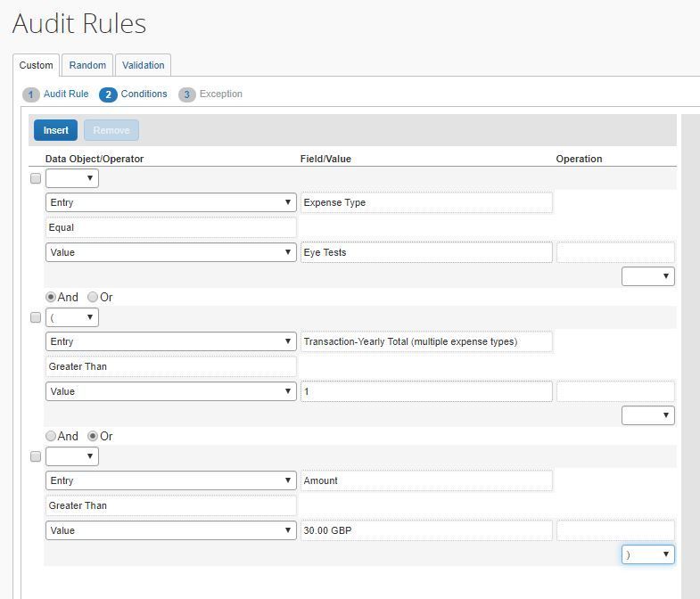Click the Insert button
This screenshot has width=700, height=599.
coord(56,130)
